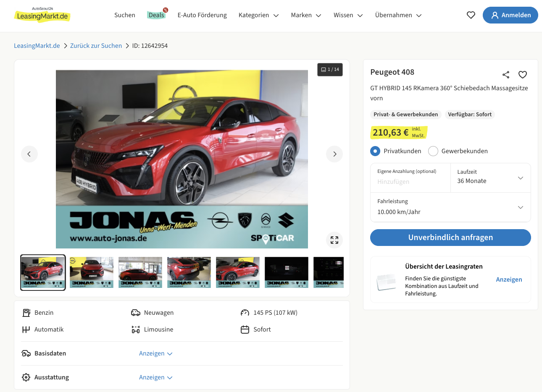Open the Fahrleistung 10.000 km/Jahr dropdown
542x392 pixels.
tap(450, 207)
